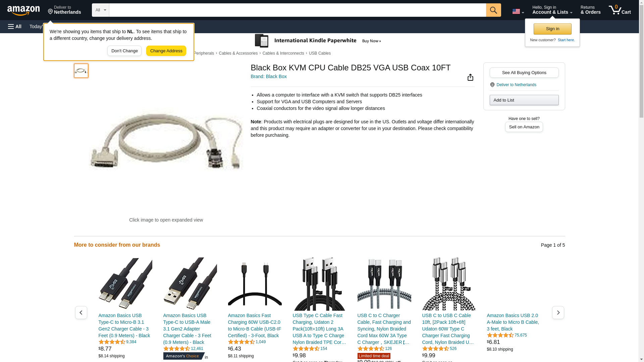This screenshot has height=362, width=644.
Task: Click into the search text field
Action: [x=298, y=10]
